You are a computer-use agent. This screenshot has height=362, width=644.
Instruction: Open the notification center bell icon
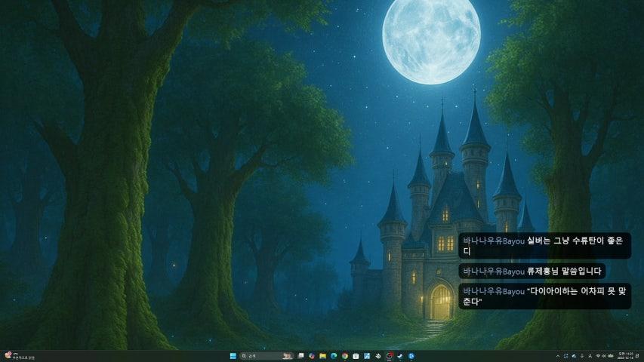tap(638, 356)
